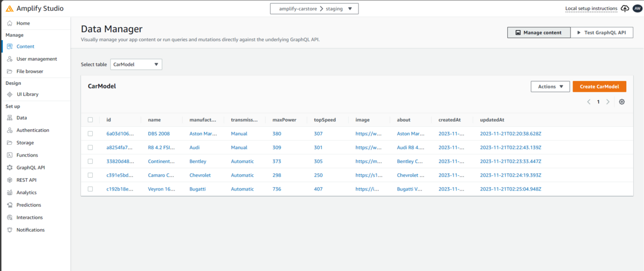The height and width of the screenshot is (271, 644).
Task: Check the Chevrolet Camaro row checkbox
Action: 90,175
